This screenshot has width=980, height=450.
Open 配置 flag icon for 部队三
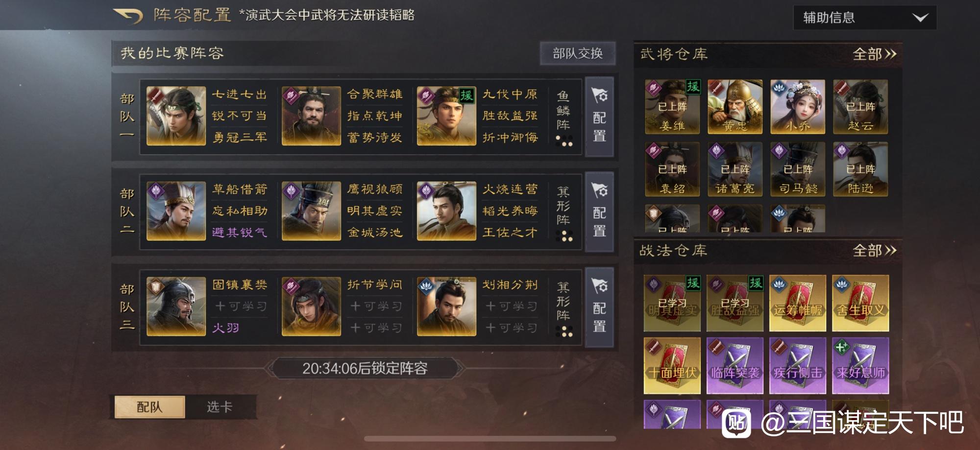click(600, 307)
